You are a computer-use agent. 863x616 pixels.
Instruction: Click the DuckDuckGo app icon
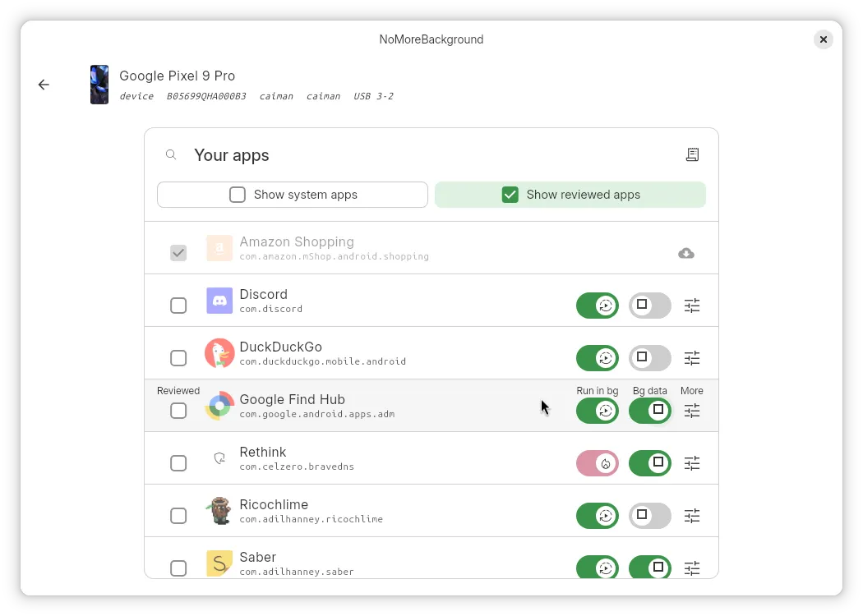[x=219, y=353]
